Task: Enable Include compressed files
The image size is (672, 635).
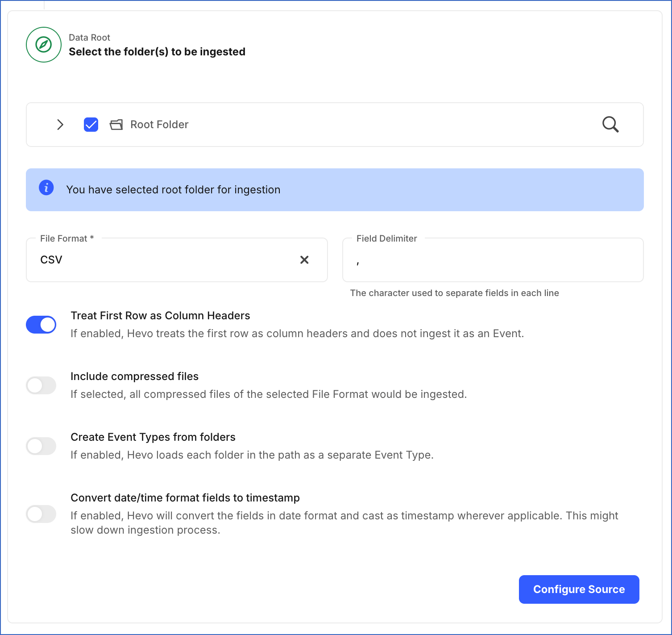Action: 41,385
